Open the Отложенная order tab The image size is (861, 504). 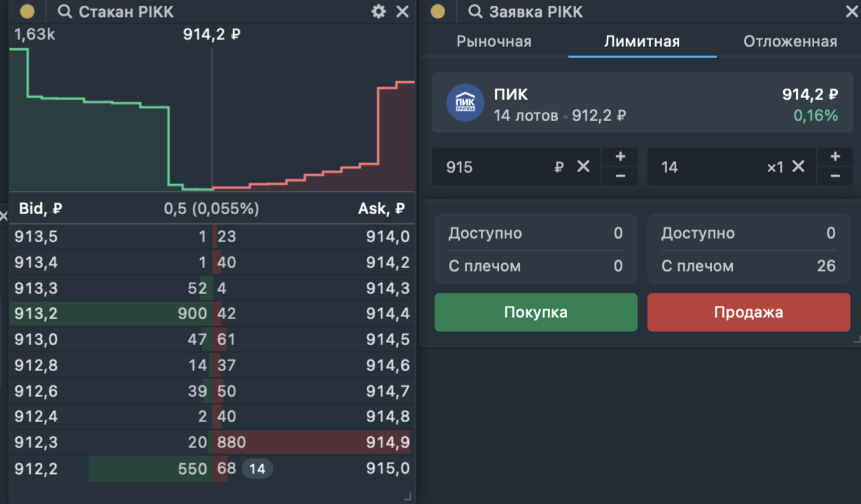pyautogui.click(x=790, y=41)
